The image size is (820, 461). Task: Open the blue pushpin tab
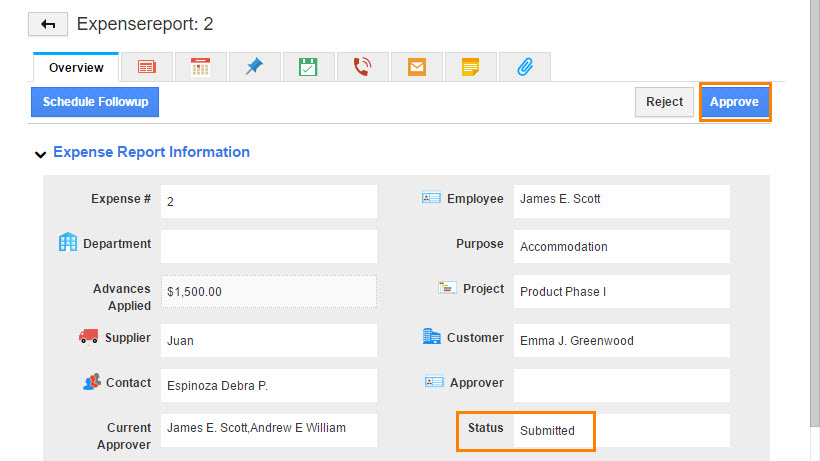point(254,67)
